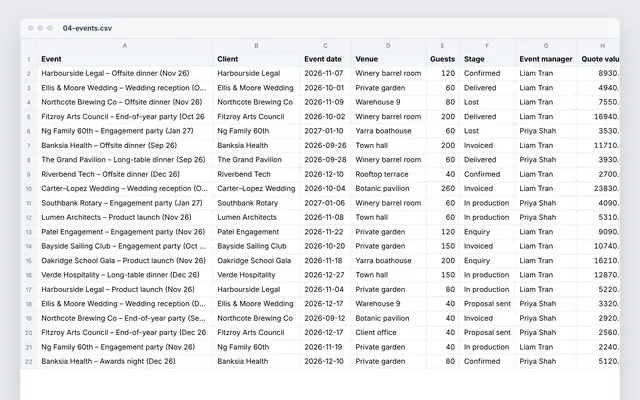Click stage 'Enquiry' in Oakridge School Gala row
Image resolution: width=640 pixels, height=400 pixels.
tap(487, 260)
